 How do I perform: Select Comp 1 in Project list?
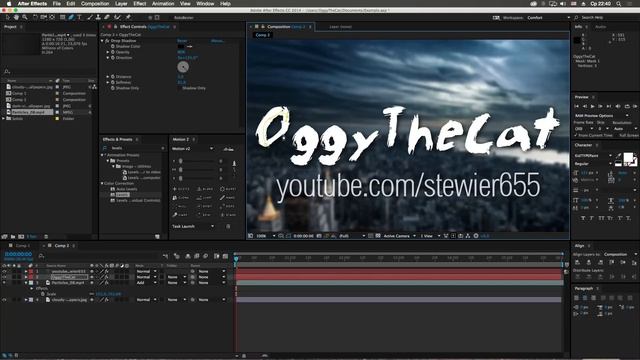tap(19, 93)
